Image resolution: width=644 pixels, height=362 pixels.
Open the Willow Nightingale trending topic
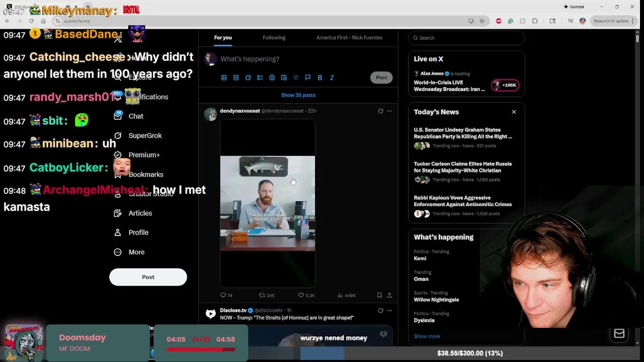pos(436,300)
